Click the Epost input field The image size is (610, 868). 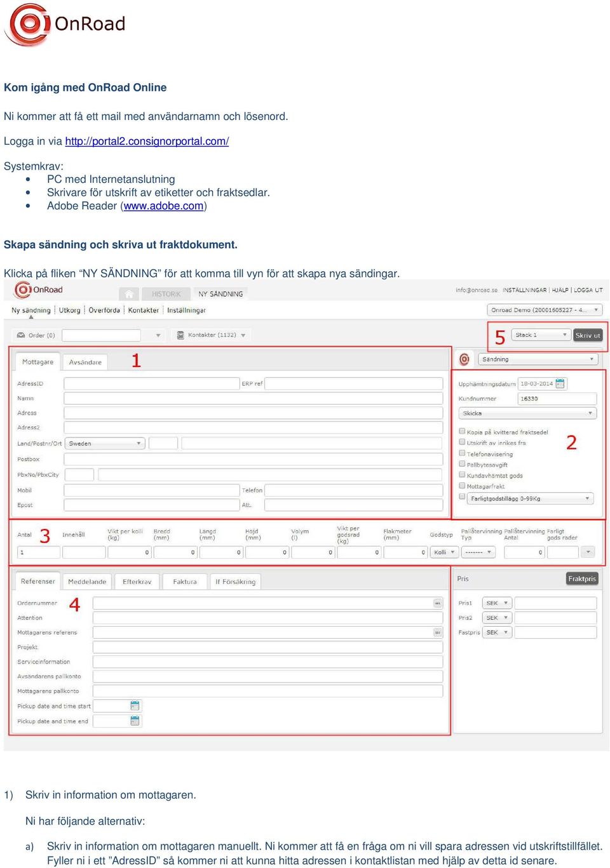(x=152, y=505)
